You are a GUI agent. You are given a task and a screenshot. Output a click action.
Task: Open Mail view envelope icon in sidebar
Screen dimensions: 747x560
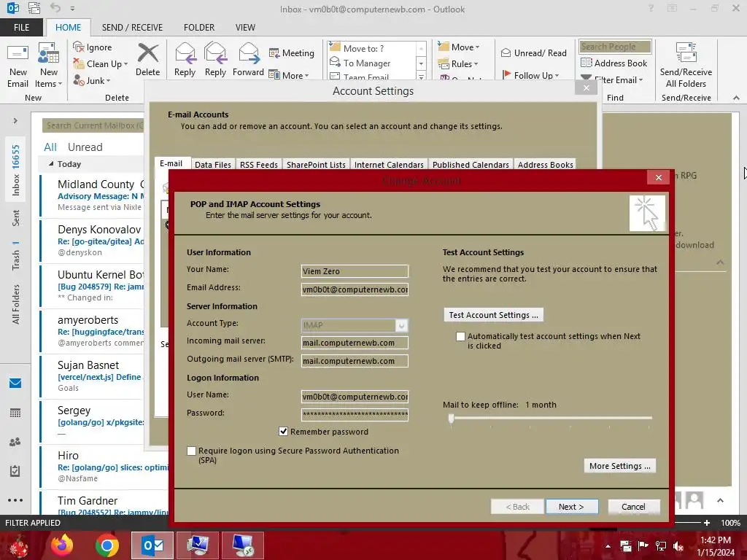pyautogui.click(x=15, y=383)
